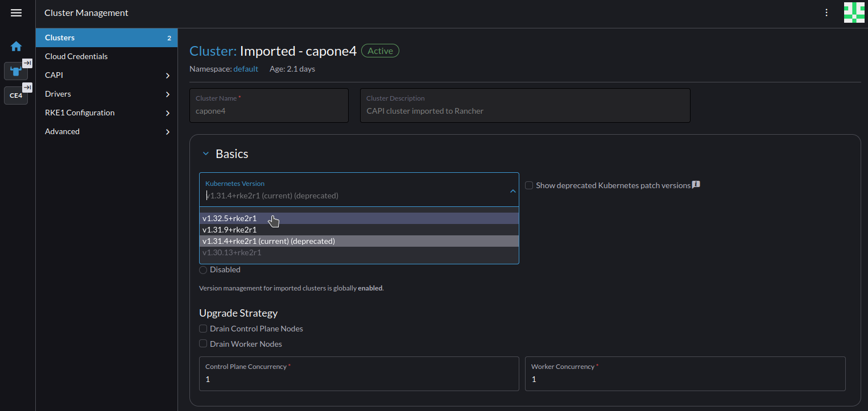
Task: Click the Upgrade Strategy heading
Action: [x=238, y=313]
